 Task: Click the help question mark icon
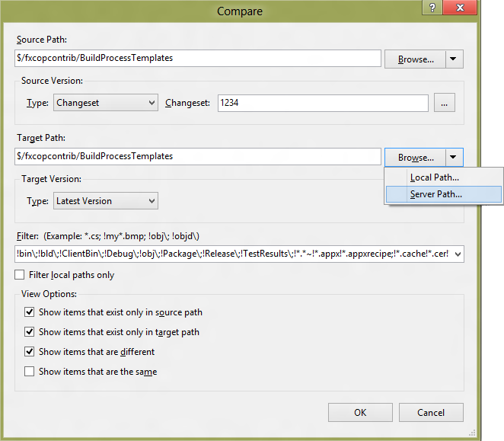click(432, 7)
